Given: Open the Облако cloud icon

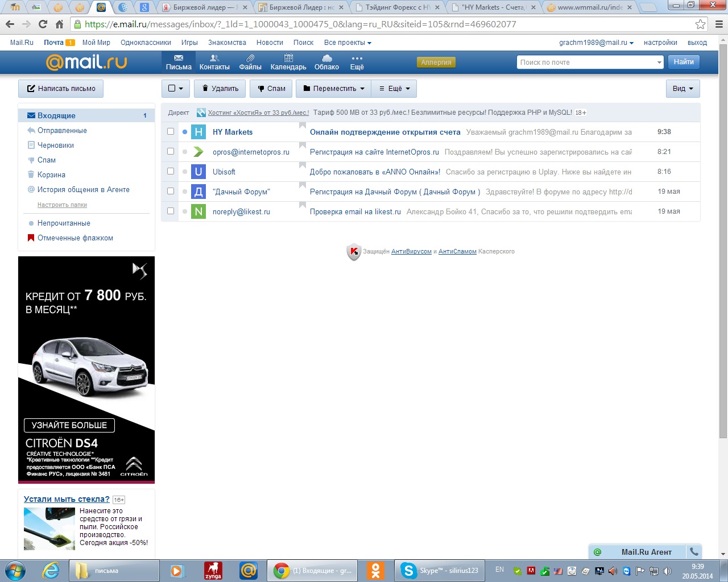Looking at the screenshot, I should [326, 63].
